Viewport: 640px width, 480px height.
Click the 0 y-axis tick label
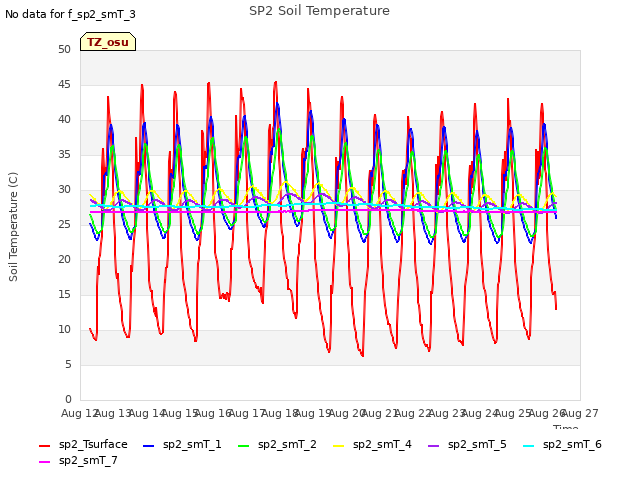[68, 399]
